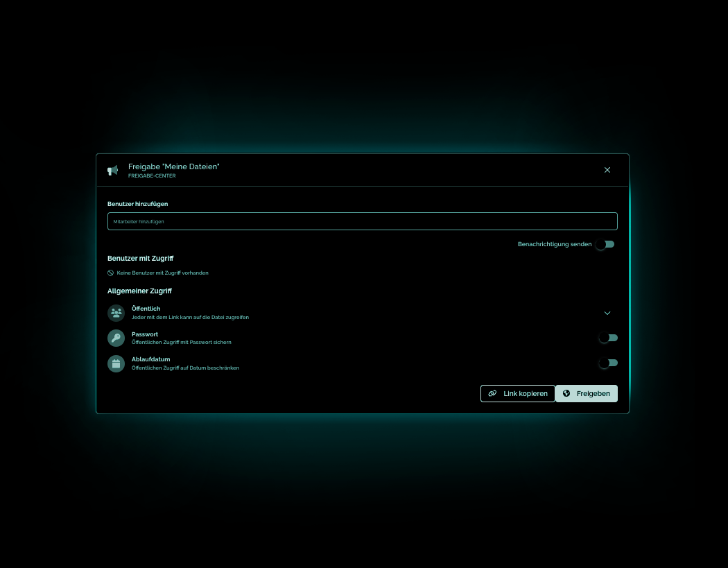This screenshot has height=568, width=728.
Task: Close the Freigabe dialog with the X
Action: tap(607, 170)
